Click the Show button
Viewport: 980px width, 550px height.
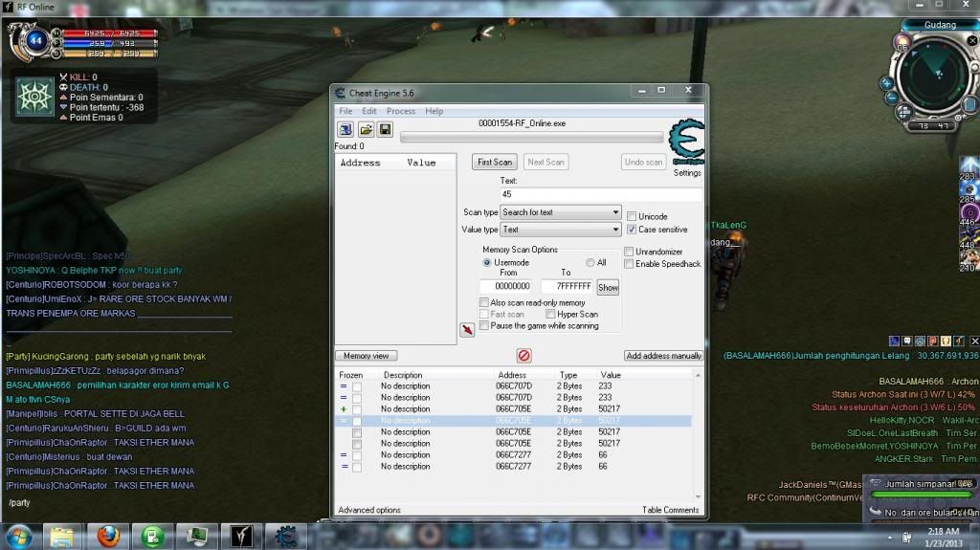click(x=608, y=288)
